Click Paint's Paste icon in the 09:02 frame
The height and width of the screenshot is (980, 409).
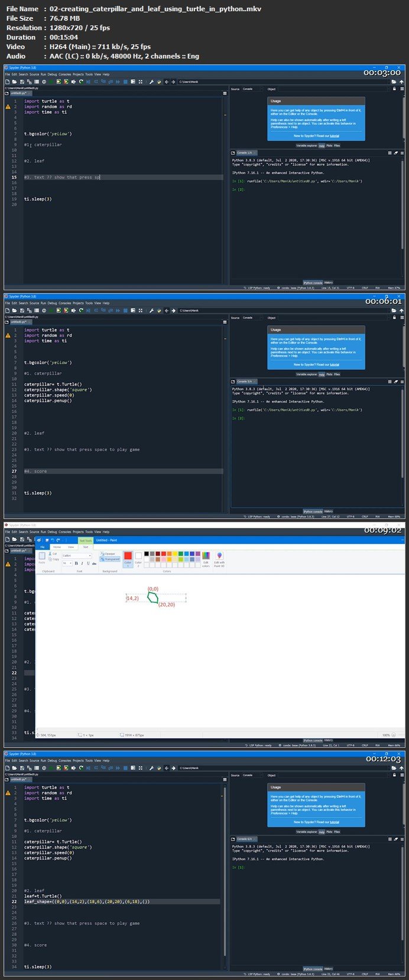[41, 557]
